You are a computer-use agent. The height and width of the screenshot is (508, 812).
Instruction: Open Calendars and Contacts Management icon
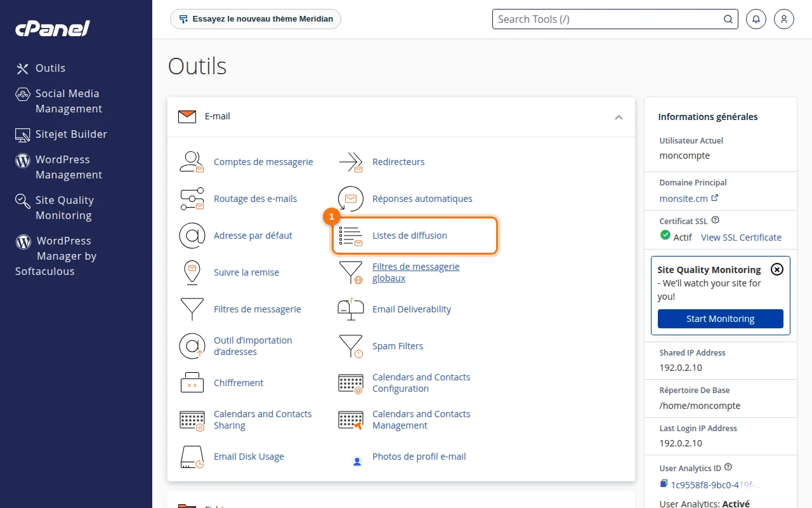(x=350, y=420)
